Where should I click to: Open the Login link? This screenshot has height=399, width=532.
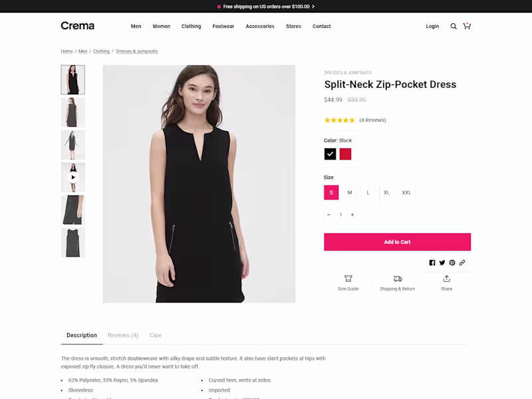pyautogui.click(x=432, y=27)
